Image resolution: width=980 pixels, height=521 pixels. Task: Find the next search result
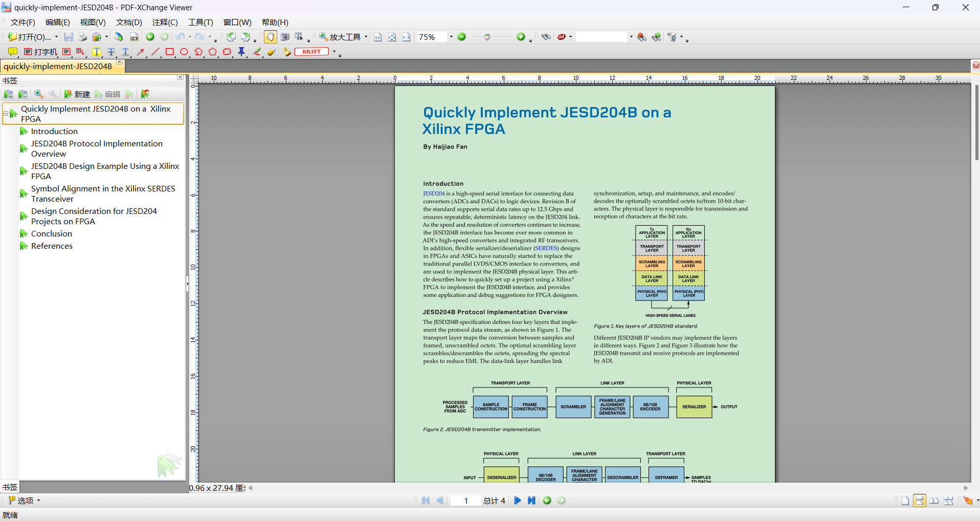click(x=656, y=37)
